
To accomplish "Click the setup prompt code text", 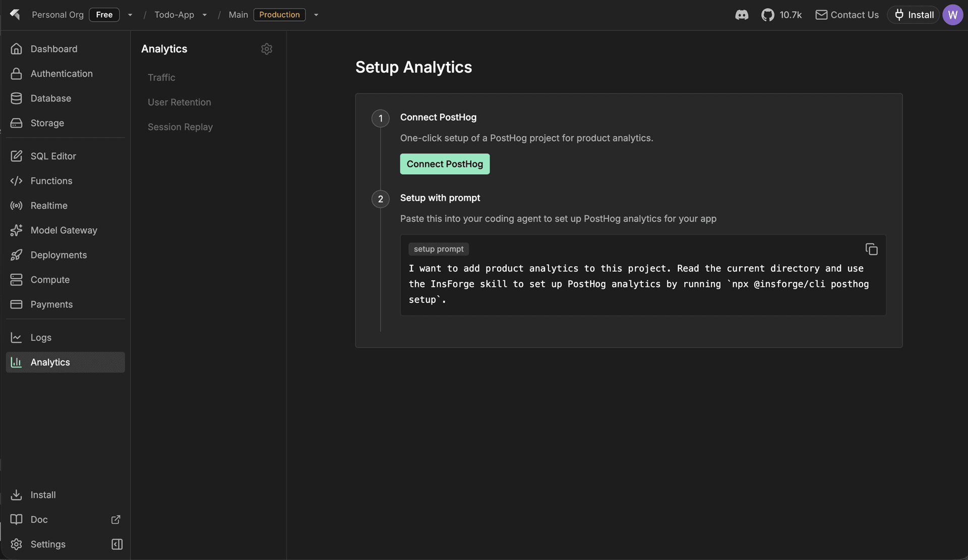I will pos(639,284).
